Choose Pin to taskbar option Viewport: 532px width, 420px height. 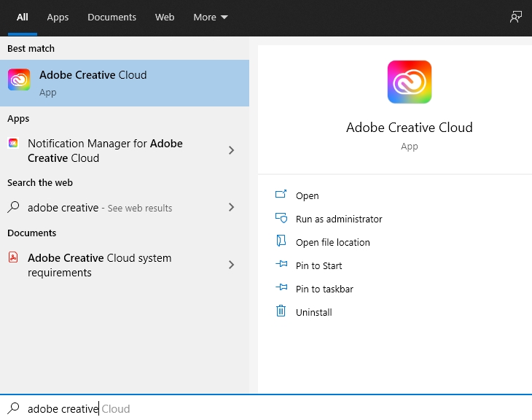click(x=324, y=289)
